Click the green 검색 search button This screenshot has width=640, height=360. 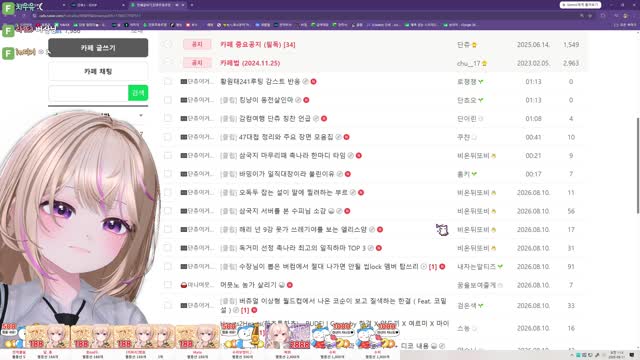(138, 93)
